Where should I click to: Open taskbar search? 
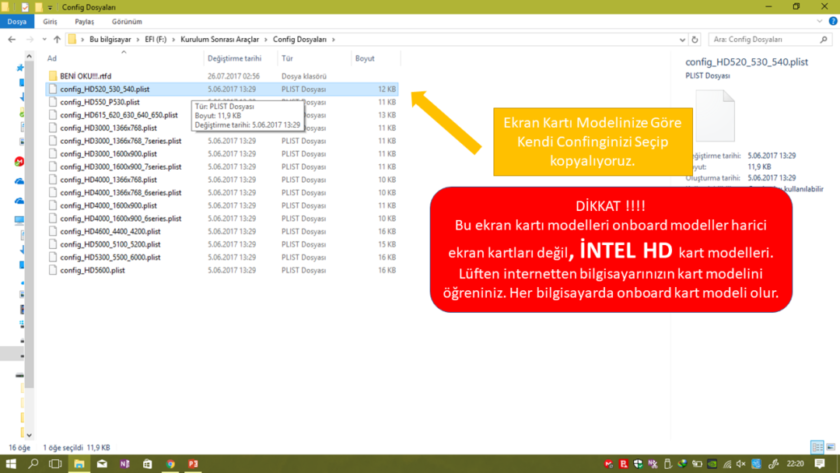[33, 464]
